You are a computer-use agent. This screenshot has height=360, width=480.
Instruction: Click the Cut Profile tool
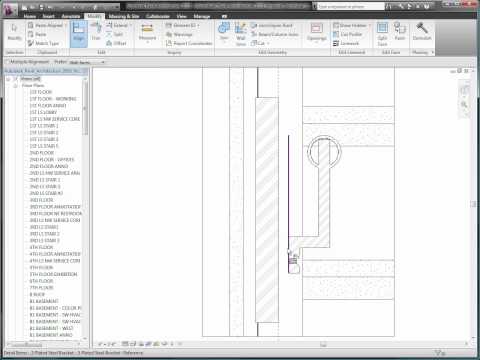[347, 34]
